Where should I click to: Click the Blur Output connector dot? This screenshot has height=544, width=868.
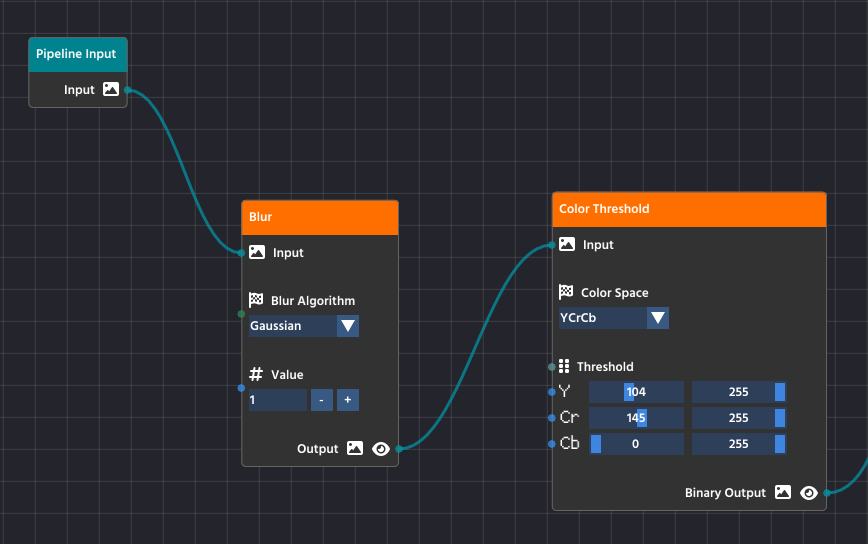399,448
